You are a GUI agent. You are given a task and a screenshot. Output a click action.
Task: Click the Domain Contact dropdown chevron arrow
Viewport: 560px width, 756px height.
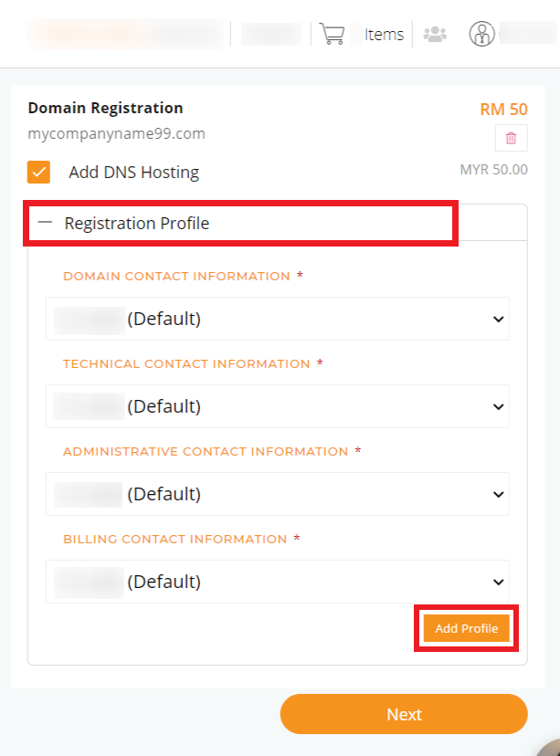pos(498,320)
